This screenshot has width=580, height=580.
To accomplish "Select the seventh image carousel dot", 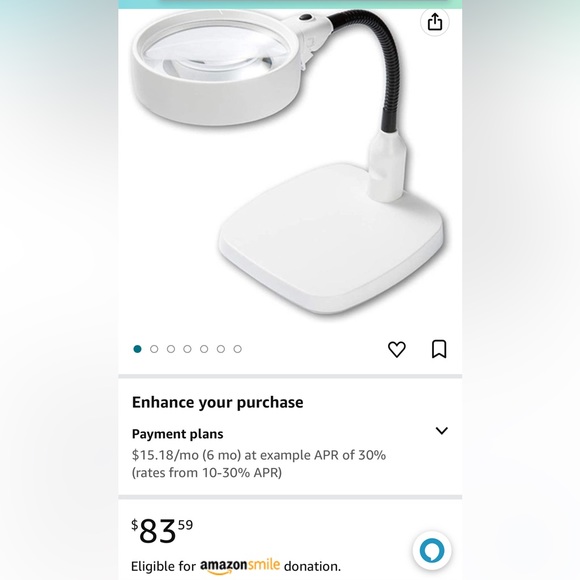I will click(x=237, y=349).
